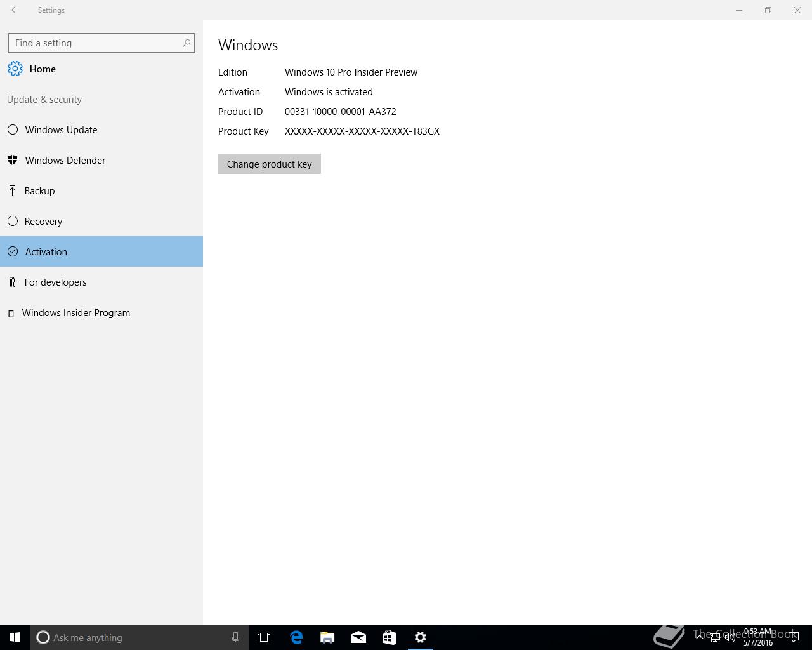Click the Windows Update refresh icon in sidebar
Viewport: 812px width, 650px height.
click(13, 130)
